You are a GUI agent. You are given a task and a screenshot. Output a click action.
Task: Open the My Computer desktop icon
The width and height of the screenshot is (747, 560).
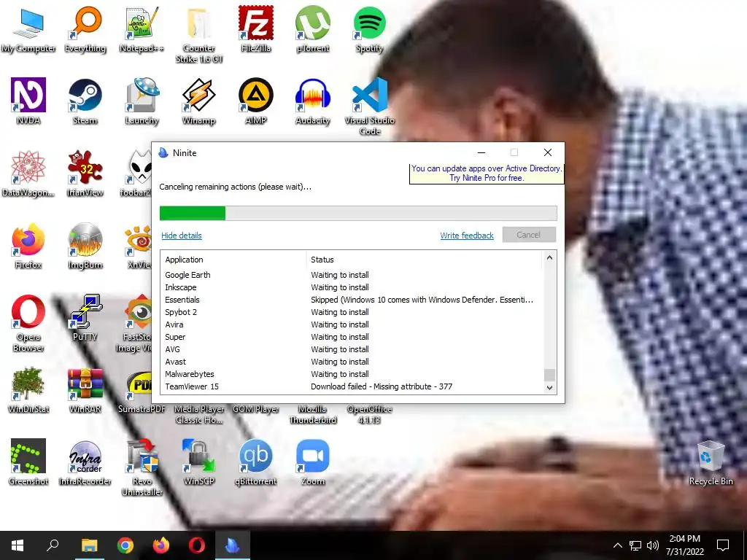28,29
